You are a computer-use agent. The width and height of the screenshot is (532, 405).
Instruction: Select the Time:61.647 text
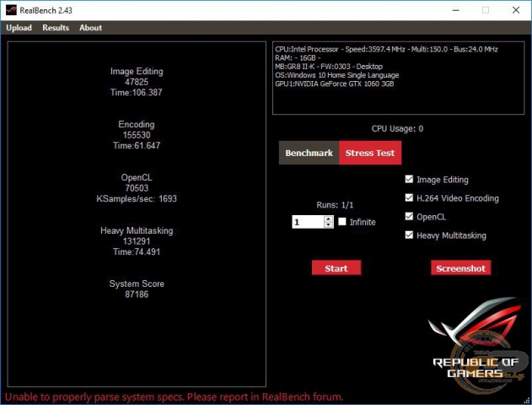pos(137,146)
